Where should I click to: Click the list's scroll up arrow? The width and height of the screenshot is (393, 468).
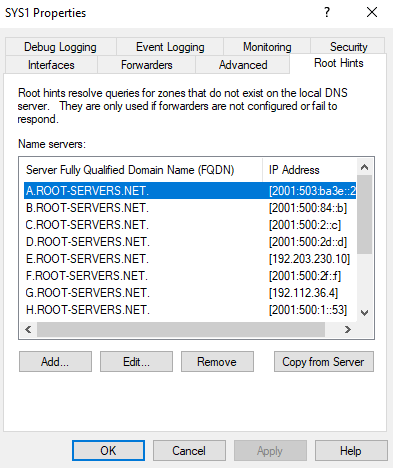tap(364, 167)
